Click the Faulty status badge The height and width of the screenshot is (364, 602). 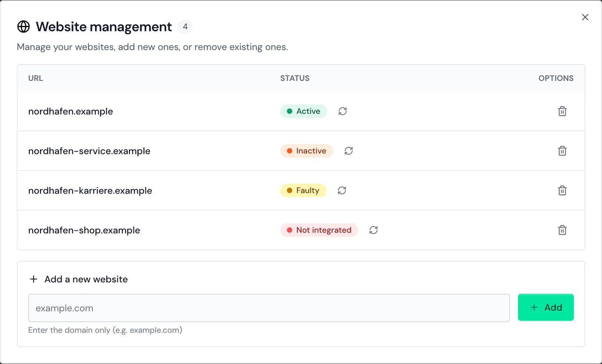(303, 191)
